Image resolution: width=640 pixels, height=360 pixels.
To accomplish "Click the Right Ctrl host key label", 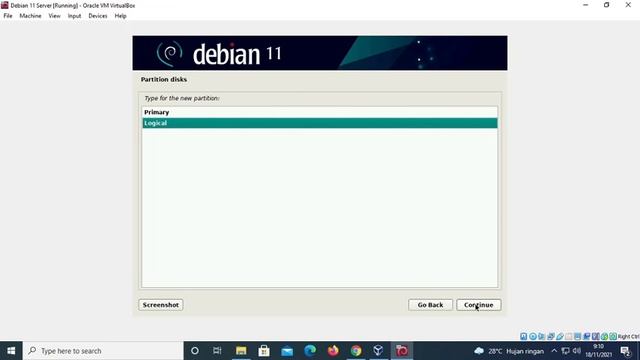I will [629, 337].
